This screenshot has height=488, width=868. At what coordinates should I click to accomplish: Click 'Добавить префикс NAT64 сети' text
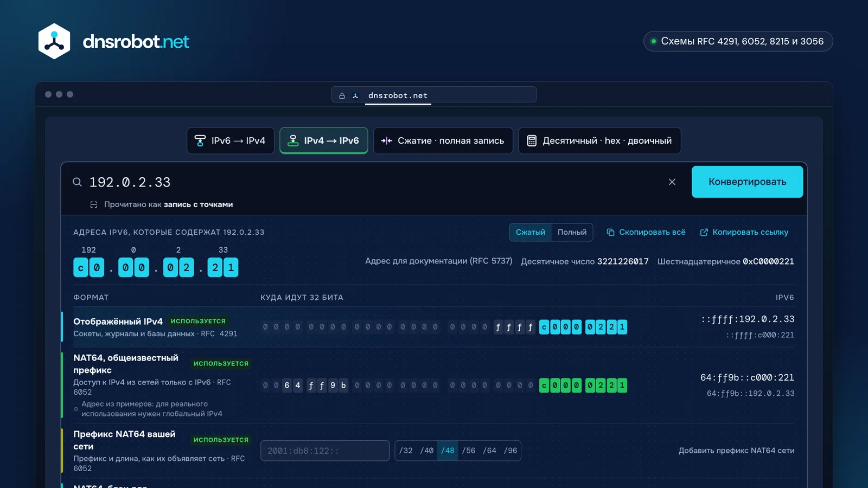[x=736, y=451]
